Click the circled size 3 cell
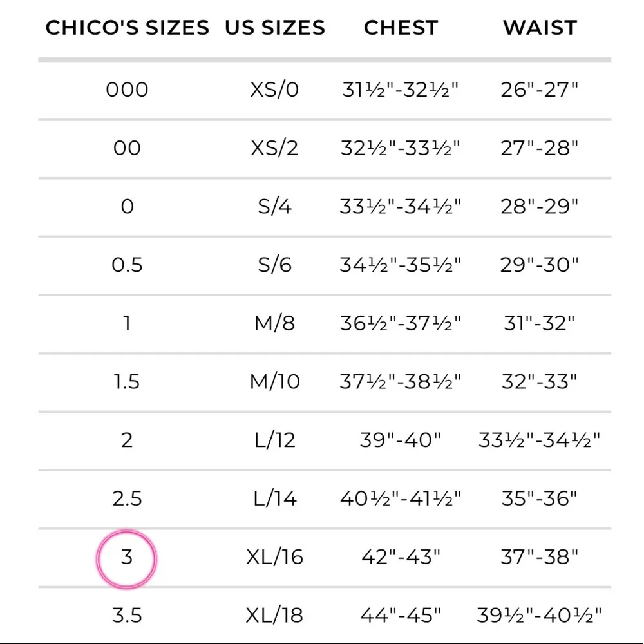 [x=127, y=557]
